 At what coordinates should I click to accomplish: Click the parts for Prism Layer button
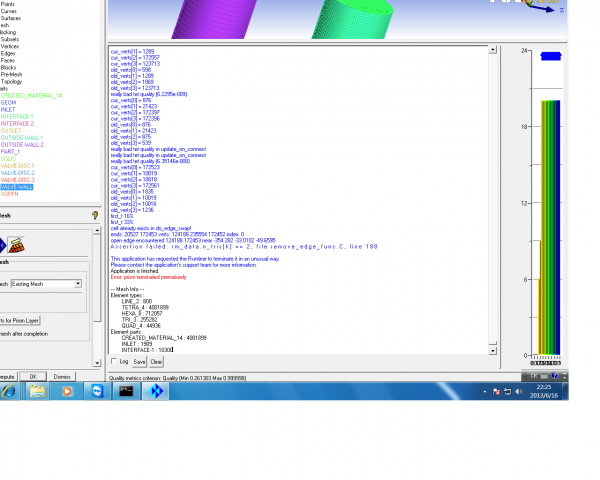pyautogui.click(x=20, y=320)
